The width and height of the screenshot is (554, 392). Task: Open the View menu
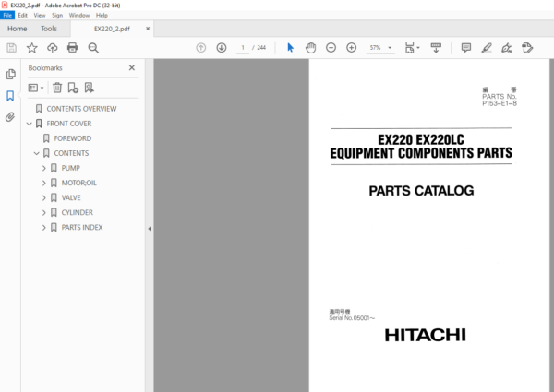point(40,15)
